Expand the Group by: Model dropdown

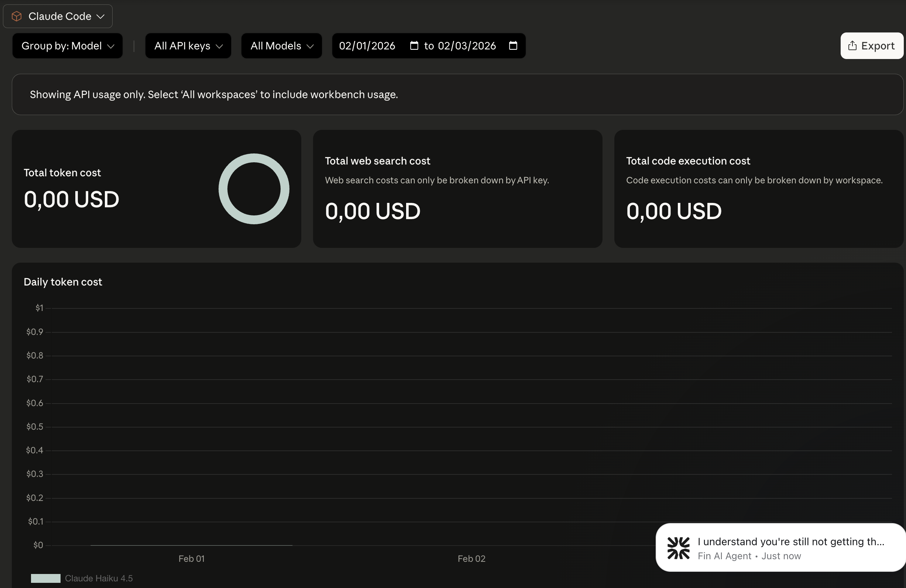click(x=68, y=46)
